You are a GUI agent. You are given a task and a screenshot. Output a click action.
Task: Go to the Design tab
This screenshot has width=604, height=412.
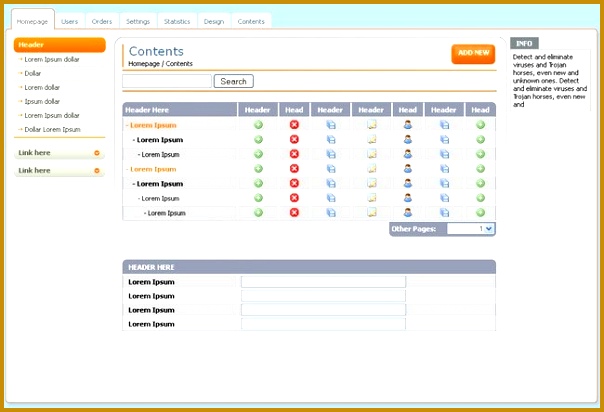click(x=213, y=21)
